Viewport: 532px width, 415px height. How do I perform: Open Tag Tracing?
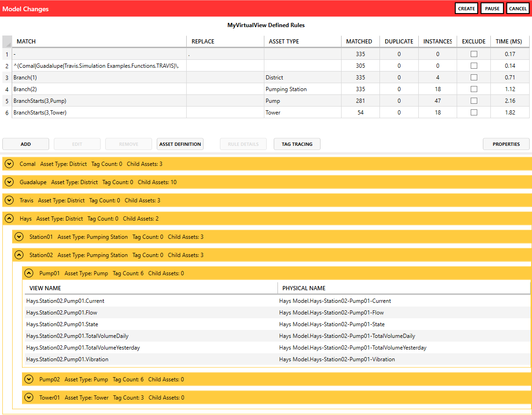point(297,144)
